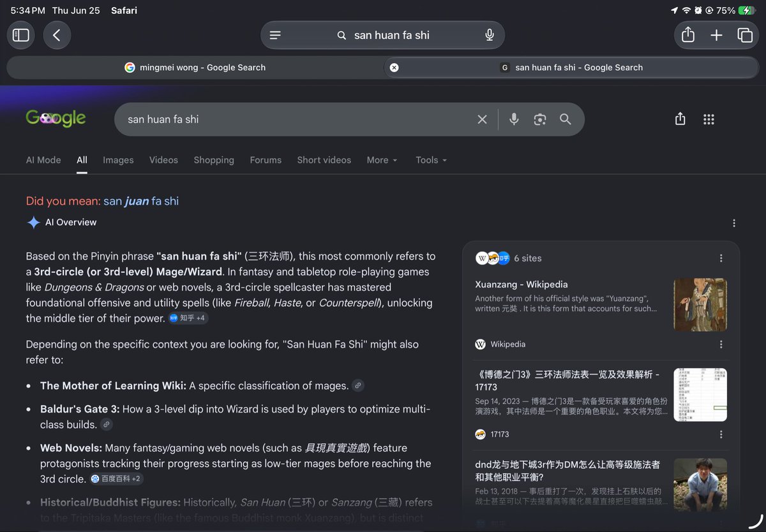Switch to mingmei wong Google Search tab
766x532 pixels.
point(195,68)
